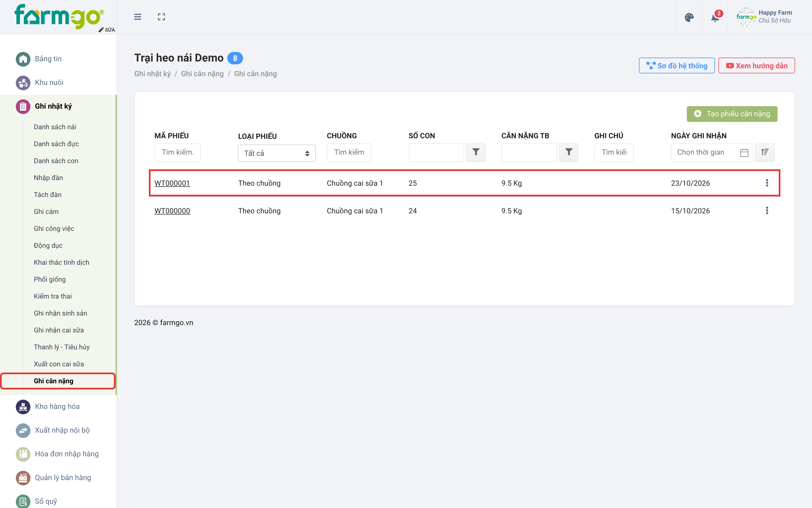The height and width of the screenshot is (508, 812).
Task: Click the Bảng tin home icon
Action: click(x=23, y=59)
